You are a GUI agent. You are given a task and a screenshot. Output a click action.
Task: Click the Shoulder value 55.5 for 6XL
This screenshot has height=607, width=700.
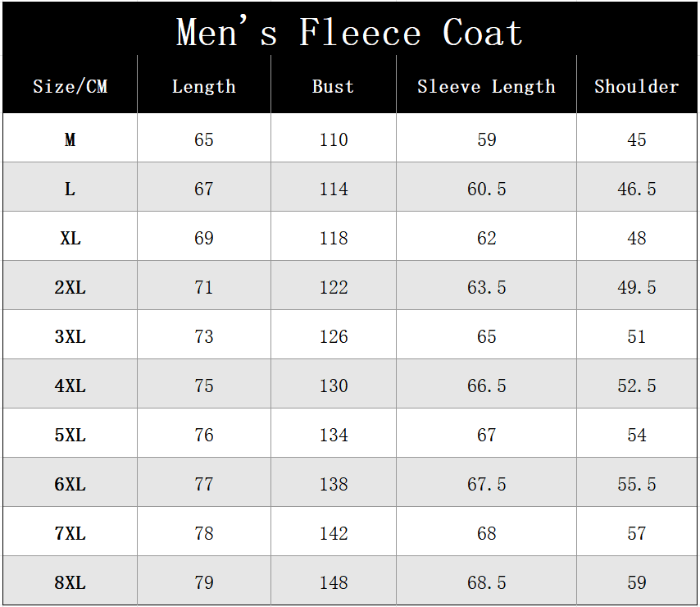636,485
